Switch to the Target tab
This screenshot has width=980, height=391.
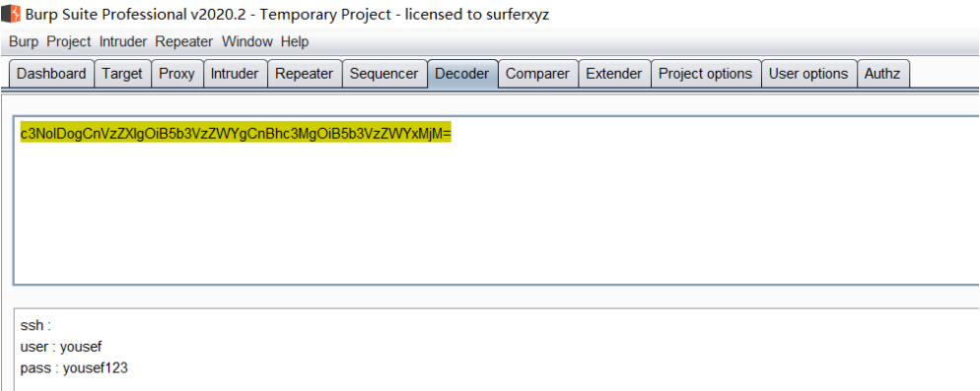point(122,74)
